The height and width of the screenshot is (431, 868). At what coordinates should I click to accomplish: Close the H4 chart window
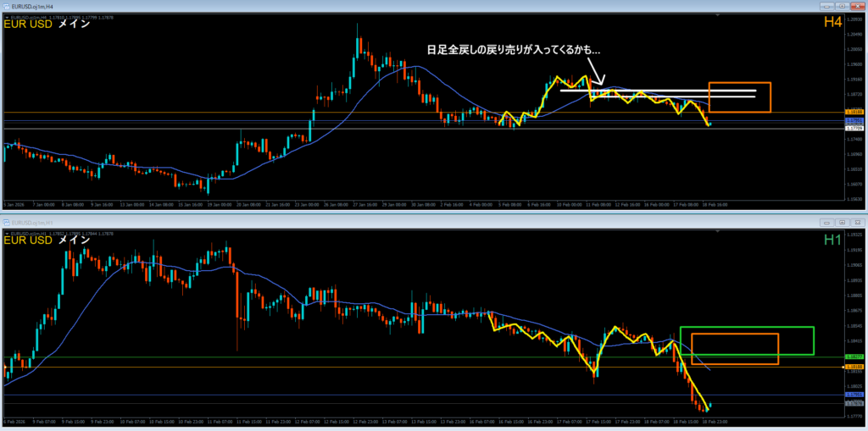click(856, 6)
